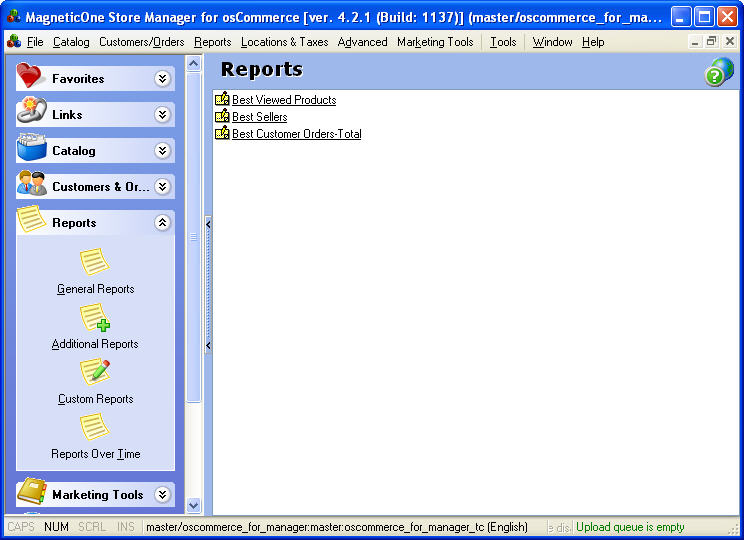This screenshot has width=744, height=540.
Task: Open the Help menu
Action: [593, 42]
